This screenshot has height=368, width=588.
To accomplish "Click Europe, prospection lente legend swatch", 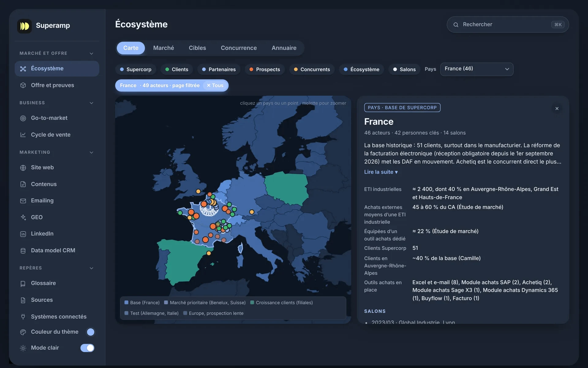I will tap(185, 313).
